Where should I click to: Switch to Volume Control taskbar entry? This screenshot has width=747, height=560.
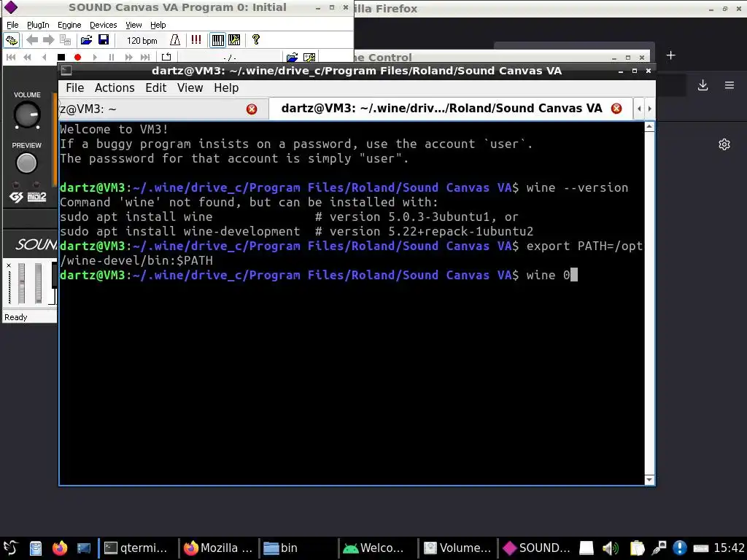457,548
